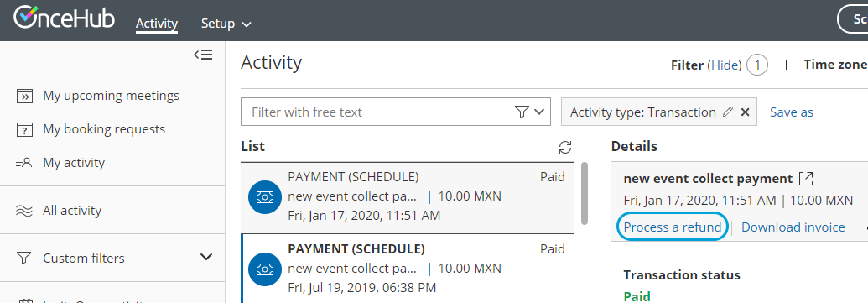Click the green Paid transaction status
This screenshot has width=868, height=303.
tap(637, 296)
